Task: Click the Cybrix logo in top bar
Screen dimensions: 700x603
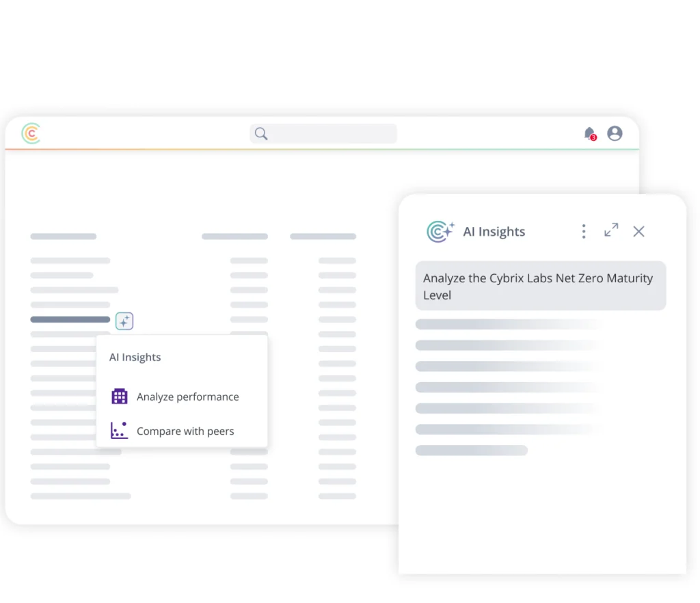Action: [31, 133]
